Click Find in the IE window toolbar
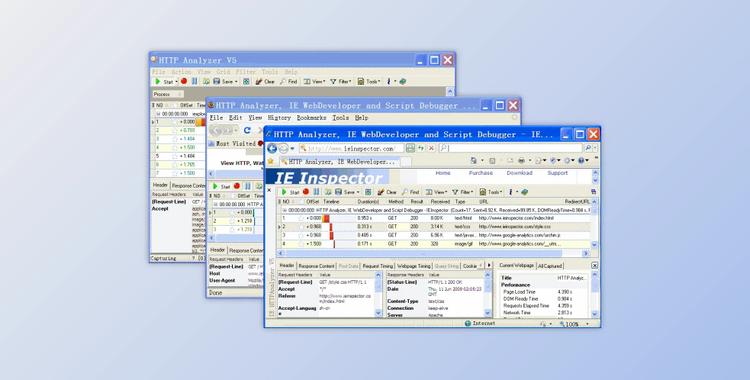 410,192
